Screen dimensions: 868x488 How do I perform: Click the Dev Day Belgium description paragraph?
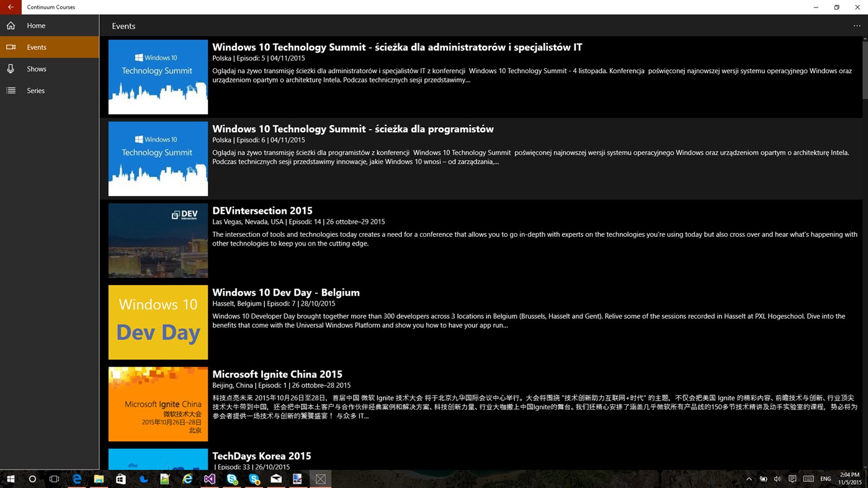pos(529,321)
